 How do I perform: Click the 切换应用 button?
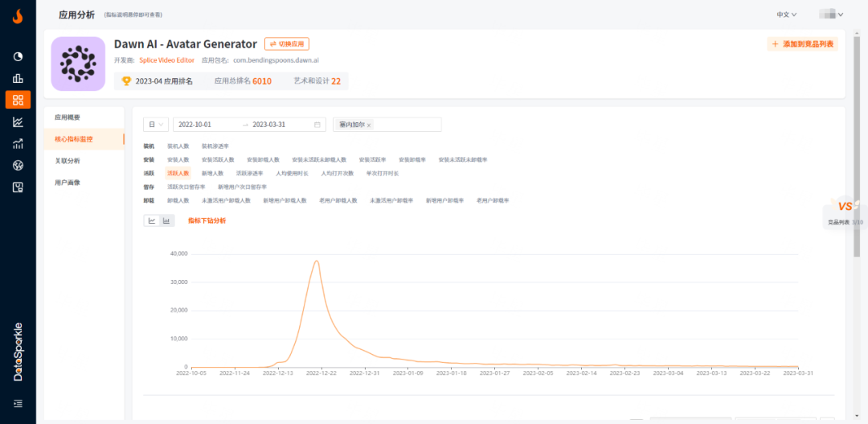pos(287,44)
